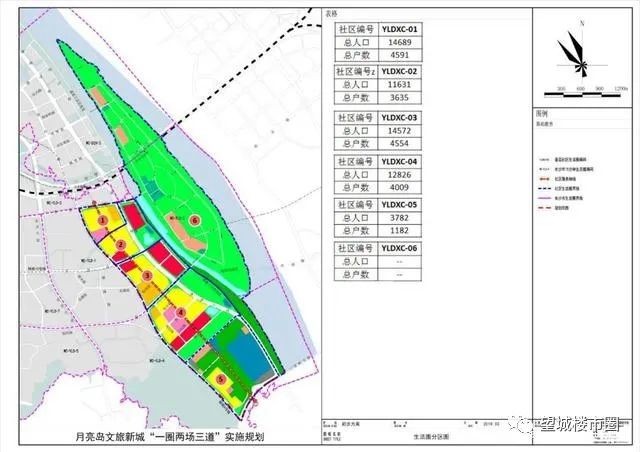
Task: Click the YLDXC-01 community code cell
Action: [x=400, y=29]
